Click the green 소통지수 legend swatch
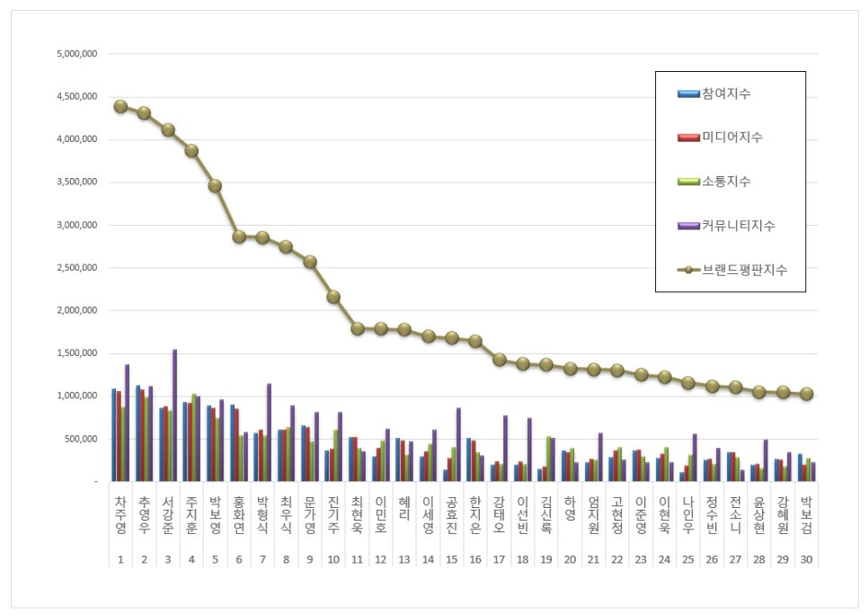 [x=689, y=182]
